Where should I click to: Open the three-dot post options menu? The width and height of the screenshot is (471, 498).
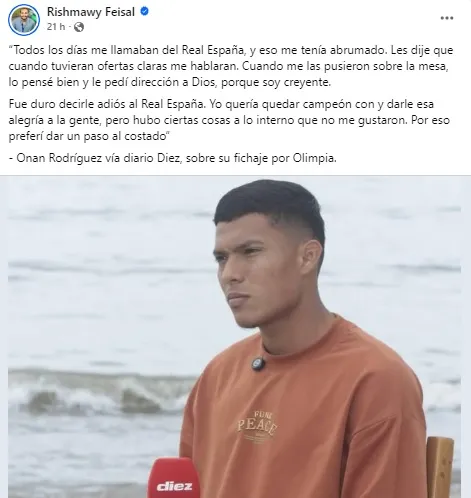(447, 18)
